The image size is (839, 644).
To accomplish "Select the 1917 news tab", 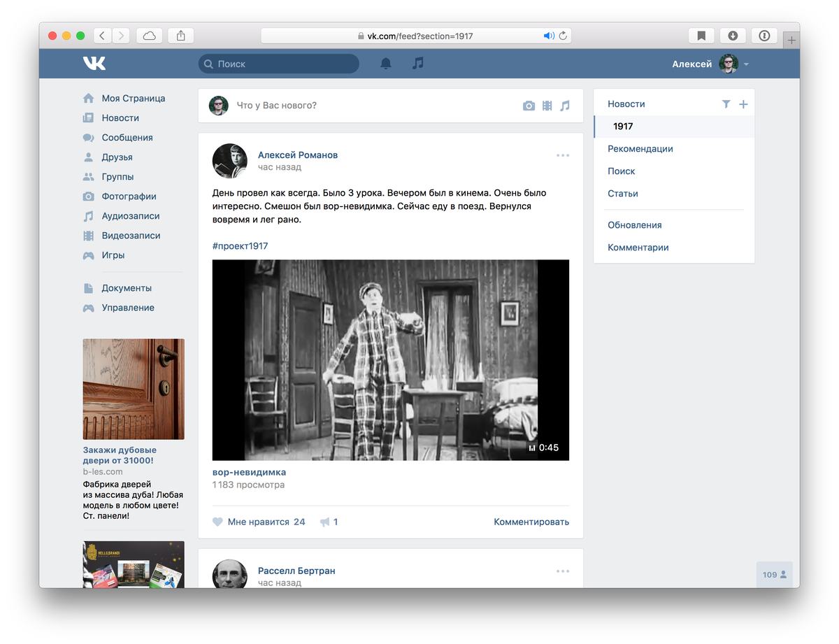I will click(674, 127).
